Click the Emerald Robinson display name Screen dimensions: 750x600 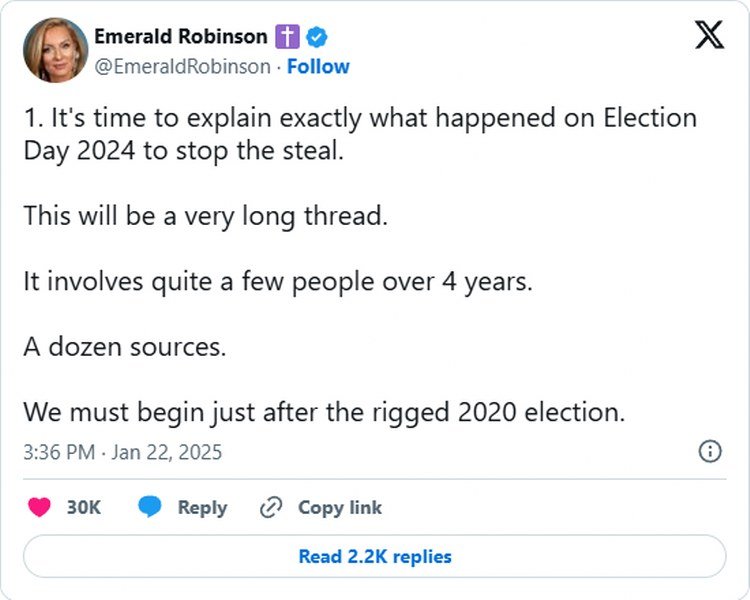180,37
